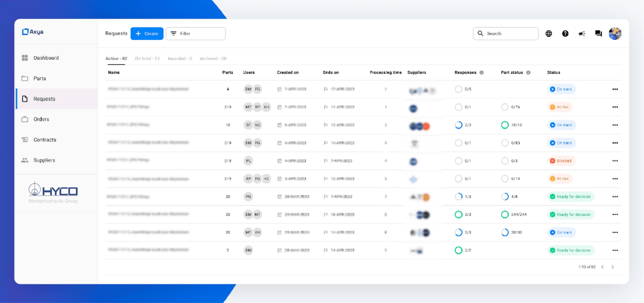Click the Part status info icon
The image size is (644, 303).
click(528, 73)
